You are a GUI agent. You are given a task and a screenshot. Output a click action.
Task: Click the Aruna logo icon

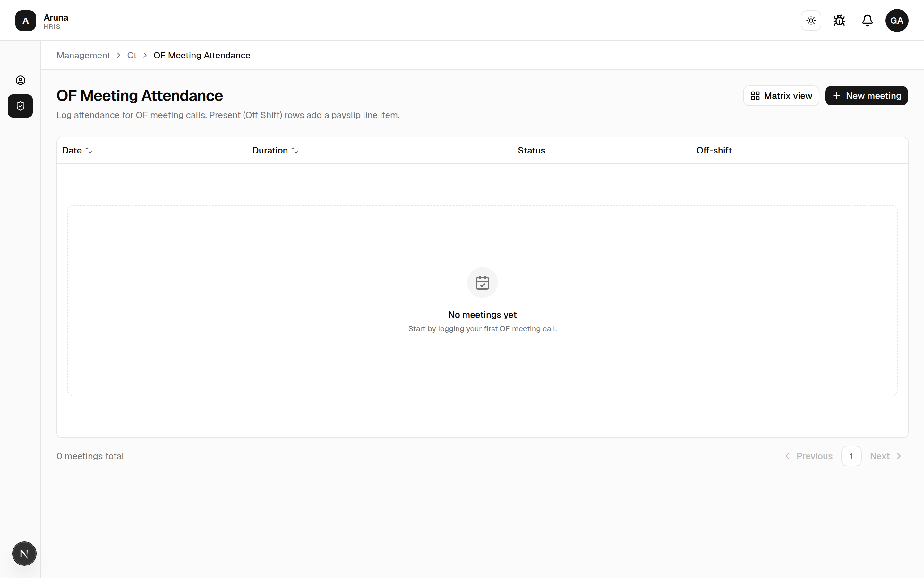26,21
